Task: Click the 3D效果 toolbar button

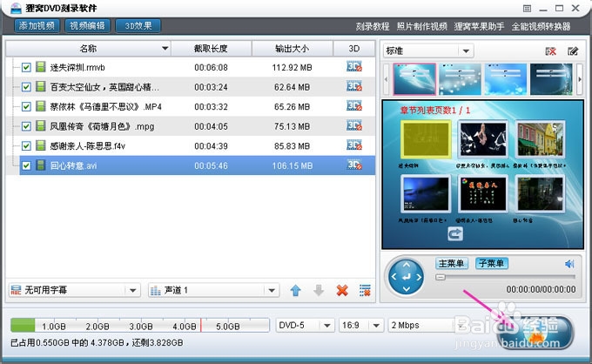Action: (138, 25)
